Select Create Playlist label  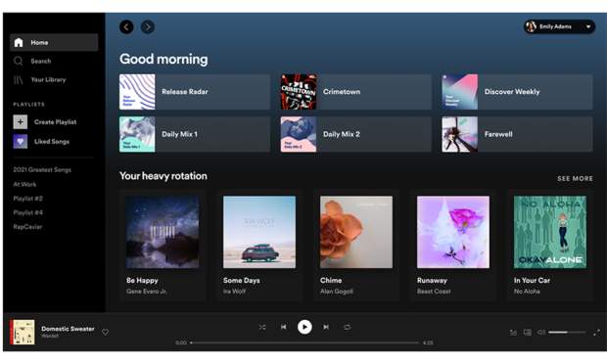[x=56, y=122]
